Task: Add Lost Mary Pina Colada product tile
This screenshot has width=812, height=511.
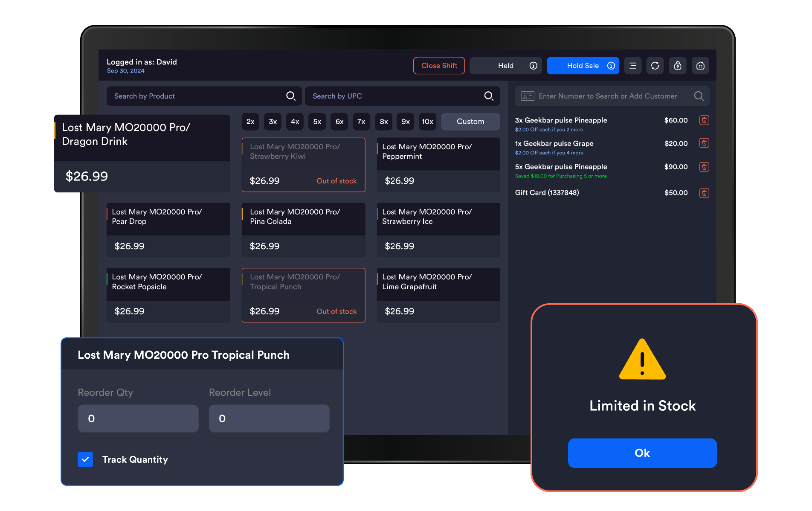Action: [303, 229]
